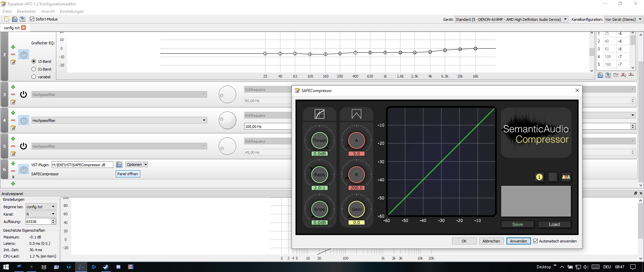Select the 15-Band radio button
Viewport: 644px width, 272px height.
coord(34,61)
